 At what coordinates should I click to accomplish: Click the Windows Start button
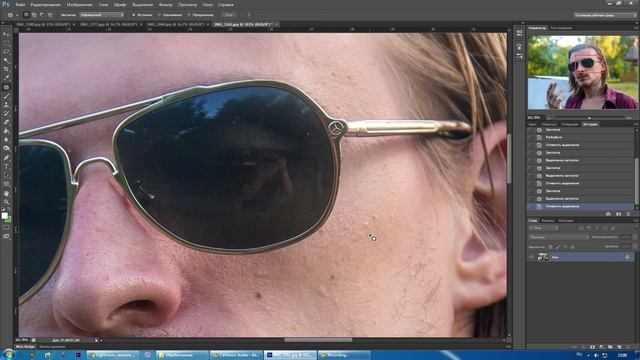(8, 354)
